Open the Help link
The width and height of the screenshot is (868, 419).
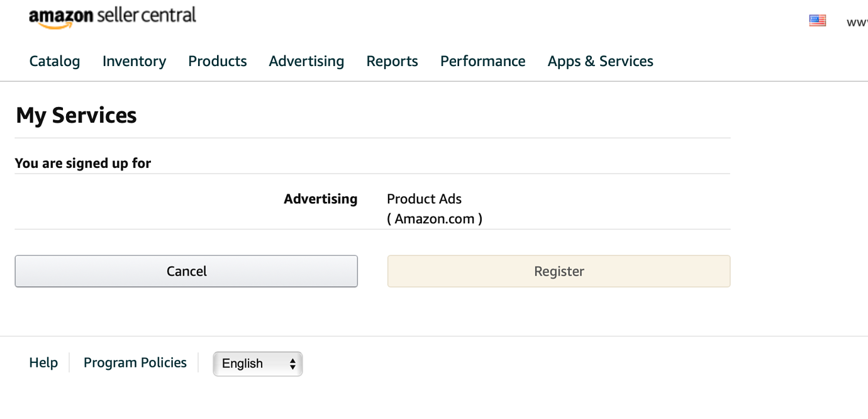point(43,362)
